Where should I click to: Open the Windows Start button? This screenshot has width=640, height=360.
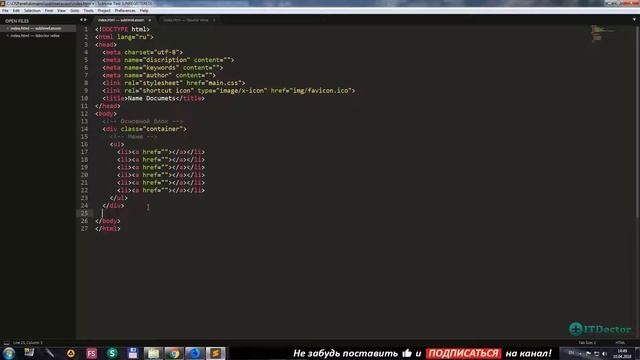pos(9,353)
